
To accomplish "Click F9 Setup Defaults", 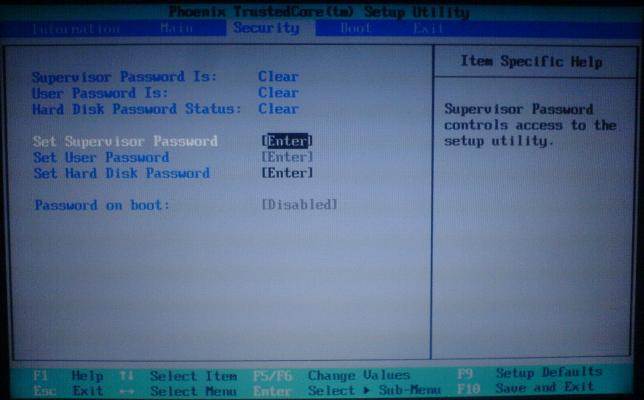I will pyautogui.click(x=532, y=373).
